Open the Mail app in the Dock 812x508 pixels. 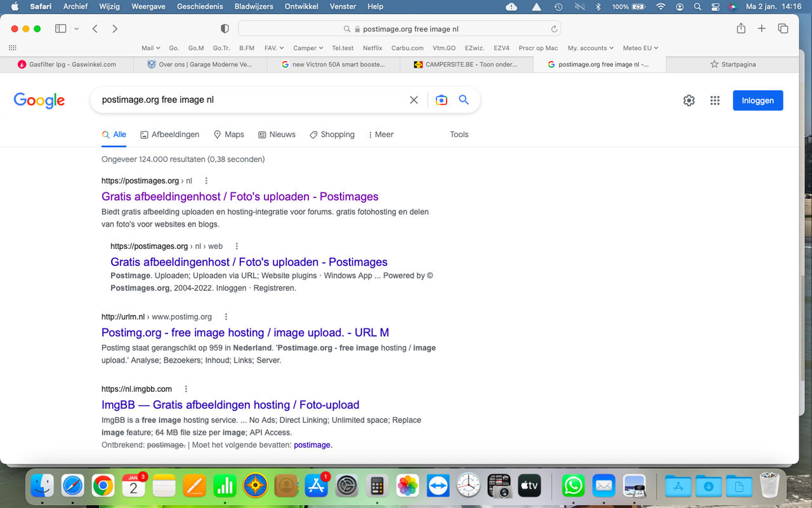pyautogui.click(x=604, y=486)
